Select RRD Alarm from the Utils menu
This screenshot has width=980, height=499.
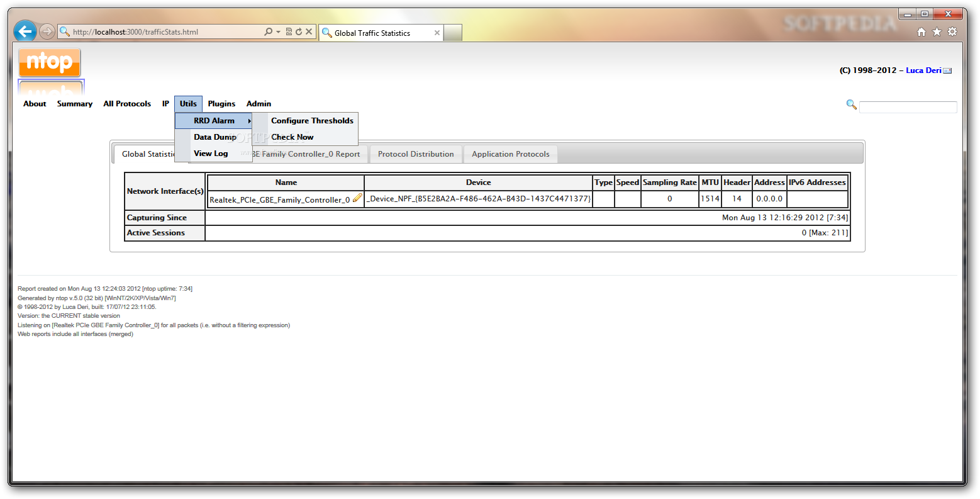pyautogui.click(x=214, y=121)
